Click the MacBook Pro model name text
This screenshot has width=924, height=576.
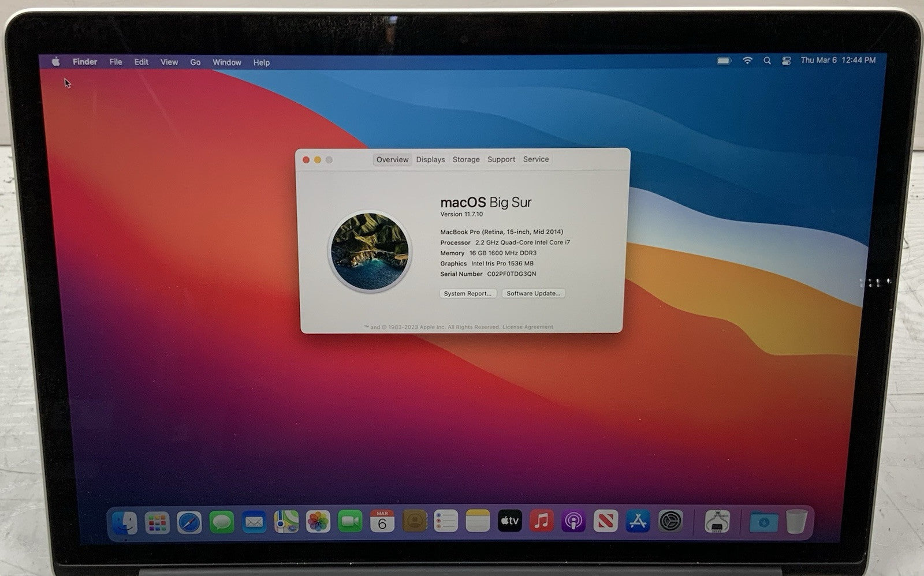pyautogui.click(x=502, y=232)
